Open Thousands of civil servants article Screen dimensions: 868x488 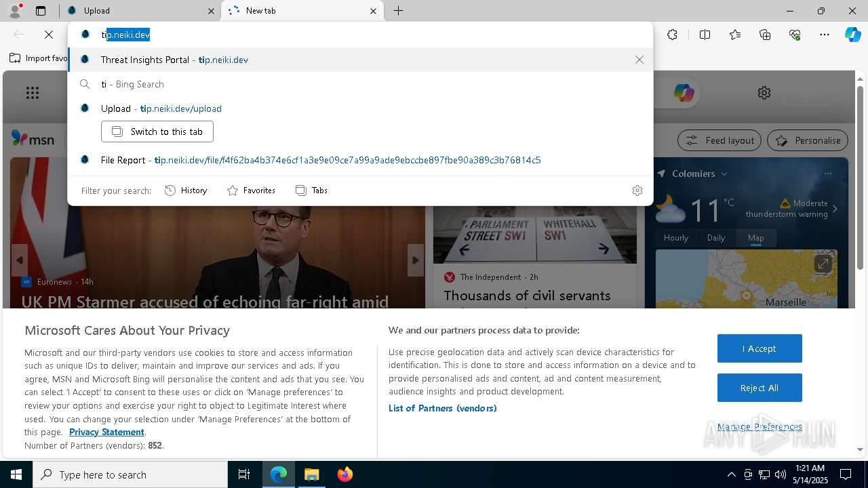(527, 296)
